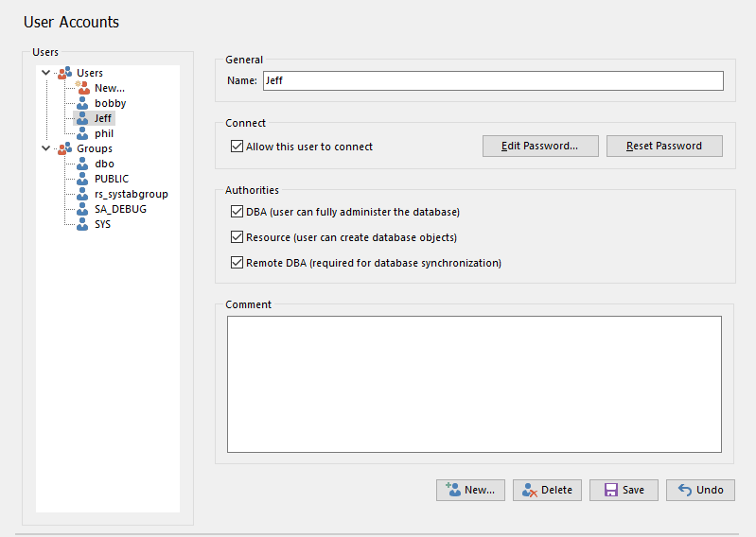The height and width of the screenshot is (537, 756).
Task: Click the SYS group icon
Action: pos(83,224)
